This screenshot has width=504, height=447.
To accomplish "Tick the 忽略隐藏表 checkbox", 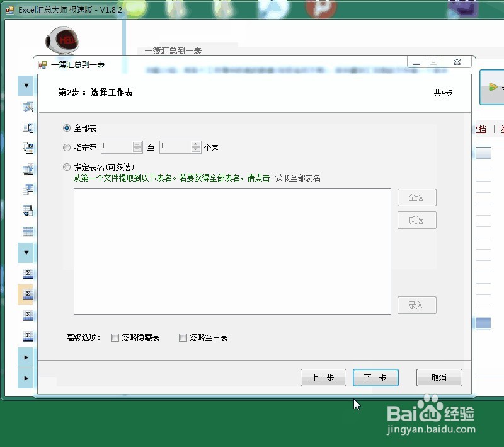I will 115,337.
